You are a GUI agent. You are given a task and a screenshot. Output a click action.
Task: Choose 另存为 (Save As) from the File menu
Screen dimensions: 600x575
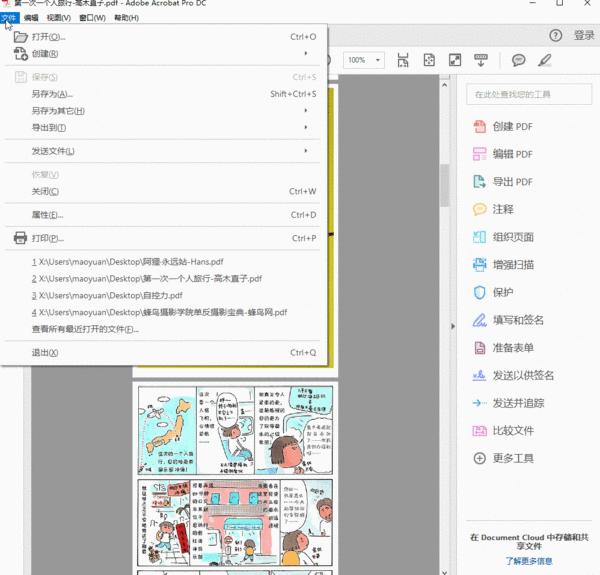tap(163, 94)
